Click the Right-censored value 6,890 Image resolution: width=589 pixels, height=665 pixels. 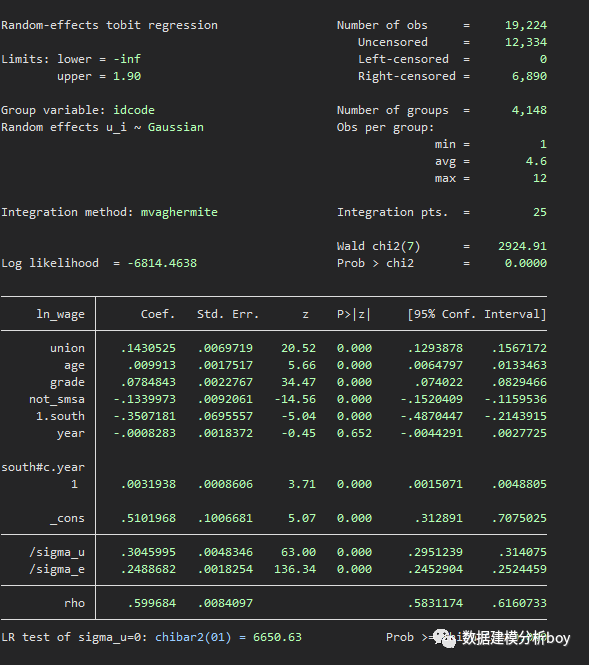pos(529,76)
